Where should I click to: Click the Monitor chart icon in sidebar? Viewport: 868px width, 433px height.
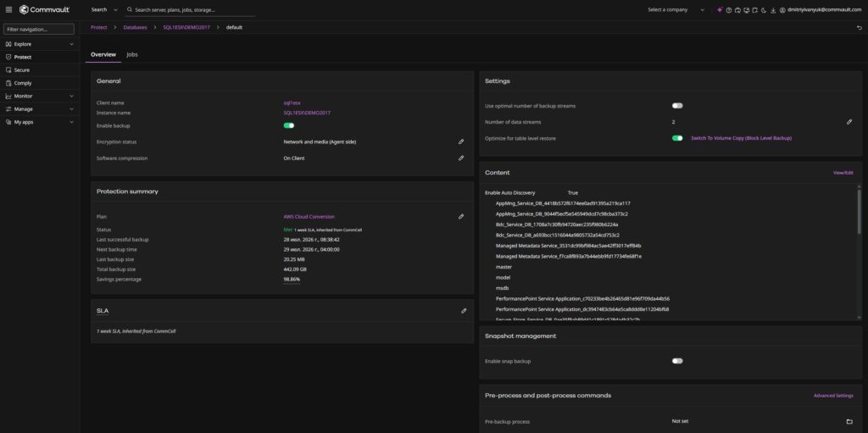[x=8, y=96]
